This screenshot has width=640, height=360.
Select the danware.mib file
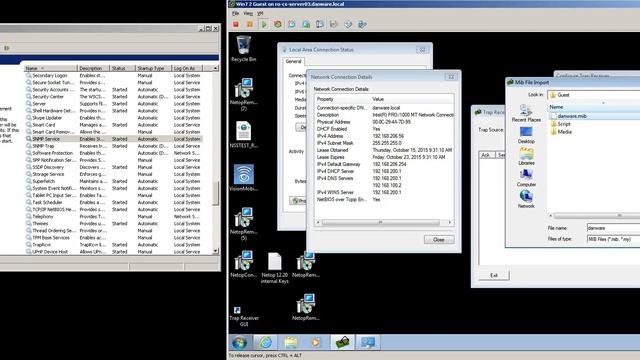coord(572,116)
